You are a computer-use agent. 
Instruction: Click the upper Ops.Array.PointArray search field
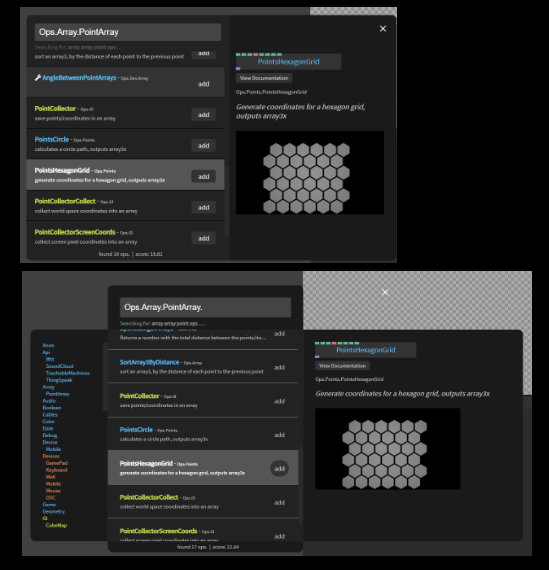[128, 32]
